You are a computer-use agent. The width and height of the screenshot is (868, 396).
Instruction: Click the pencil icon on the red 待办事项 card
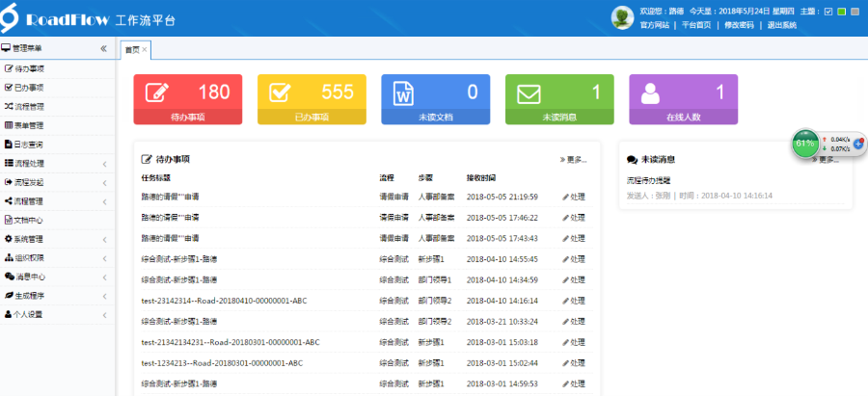tap(158, 92)
